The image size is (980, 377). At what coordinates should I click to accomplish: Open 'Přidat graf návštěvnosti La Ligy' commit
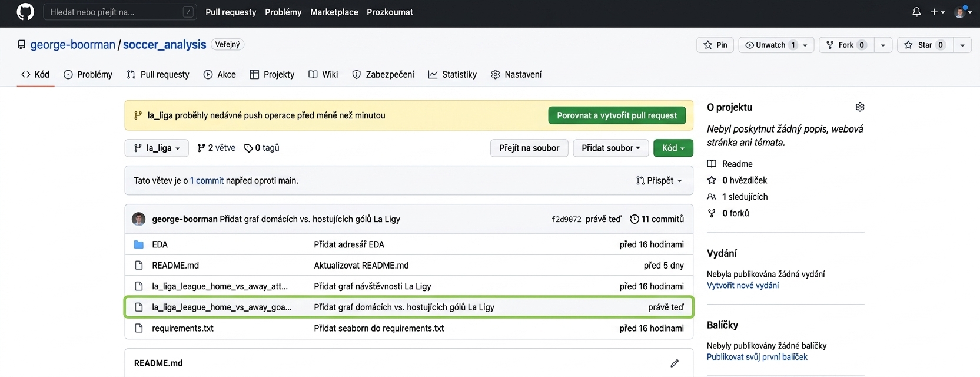pos(373,286)
